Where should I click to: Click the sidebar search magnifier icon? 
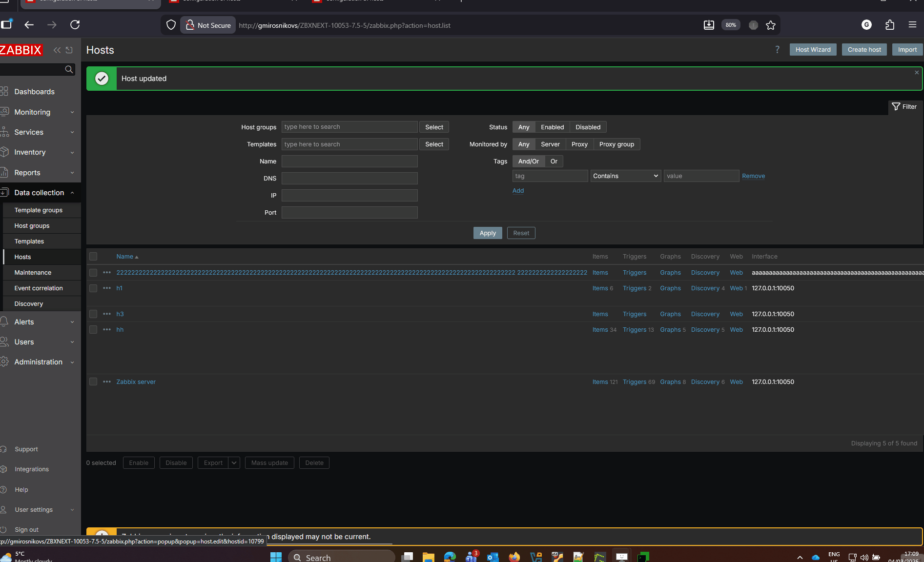coord(69,70)
